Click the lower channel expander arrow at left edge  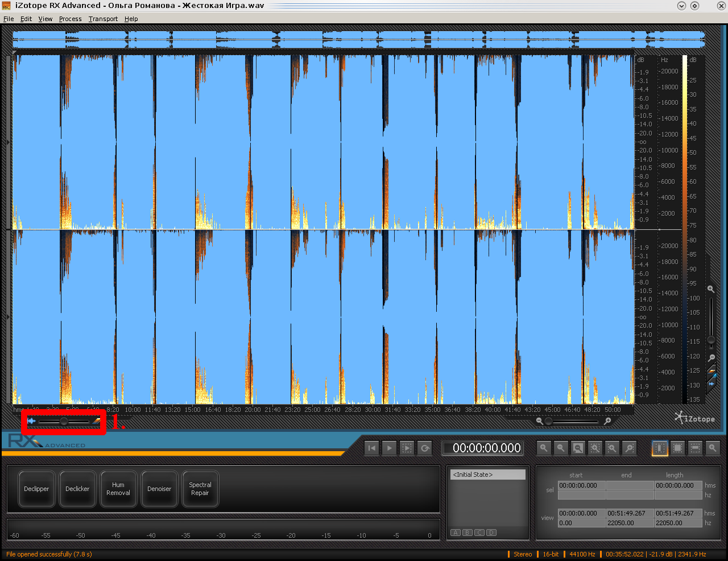(x=8, y=316)
